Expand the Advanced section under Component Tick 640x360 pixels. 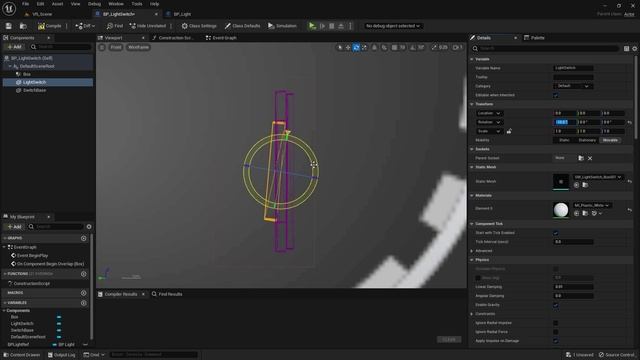click(x=472, y=251)
